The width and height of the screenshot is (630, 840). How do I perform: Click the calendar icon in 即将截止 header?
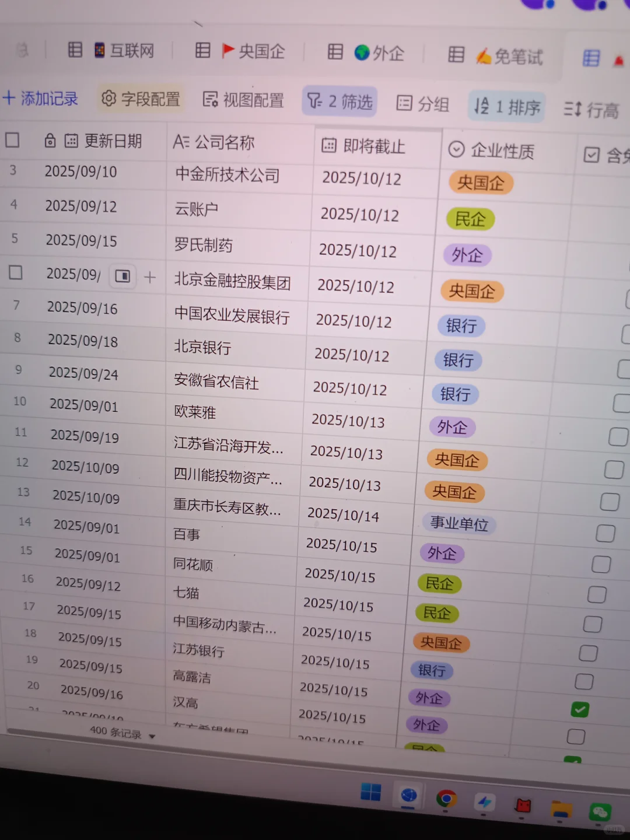(329, 145)
